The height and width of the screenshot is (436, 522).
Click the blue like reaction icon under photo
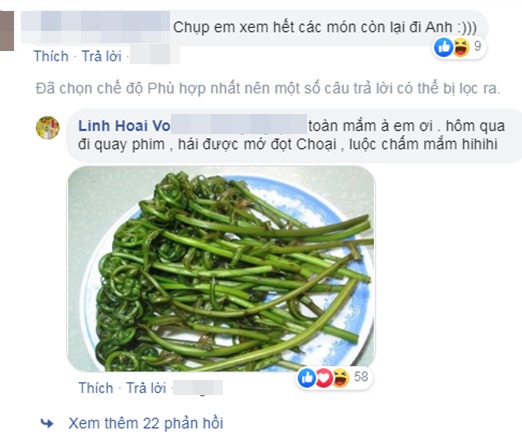coord(307,378)
